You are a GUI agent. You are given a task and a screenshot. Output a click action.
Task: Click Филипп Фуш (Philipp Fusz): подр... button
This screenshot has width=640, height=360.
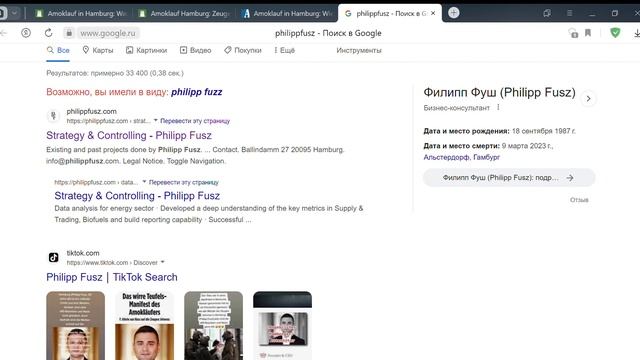pos(509,178)
